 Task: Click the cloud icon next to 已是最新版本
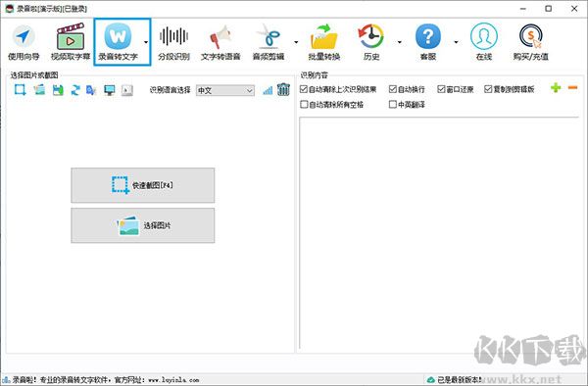(x=431, y=379)
